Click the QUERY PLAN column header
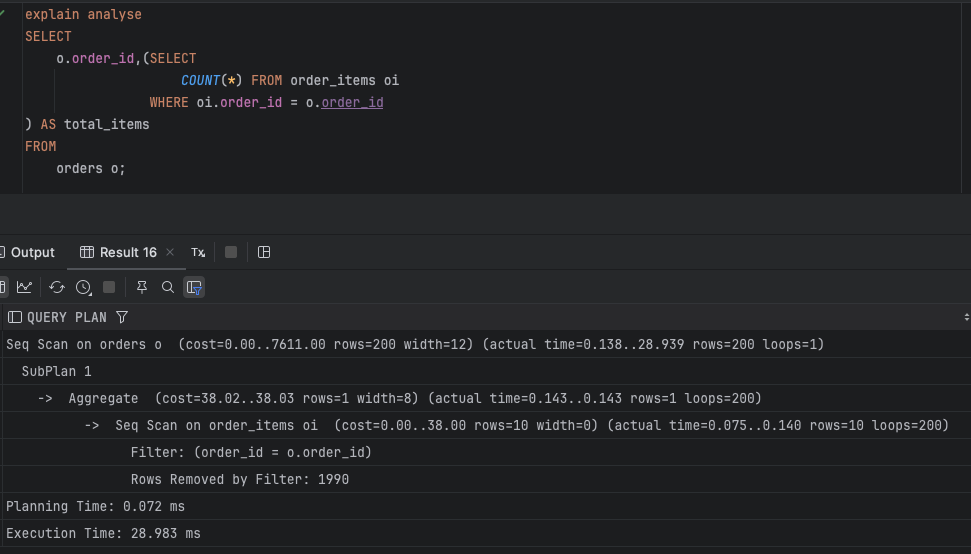Screen dimensions: 971x554 point(66,318)
